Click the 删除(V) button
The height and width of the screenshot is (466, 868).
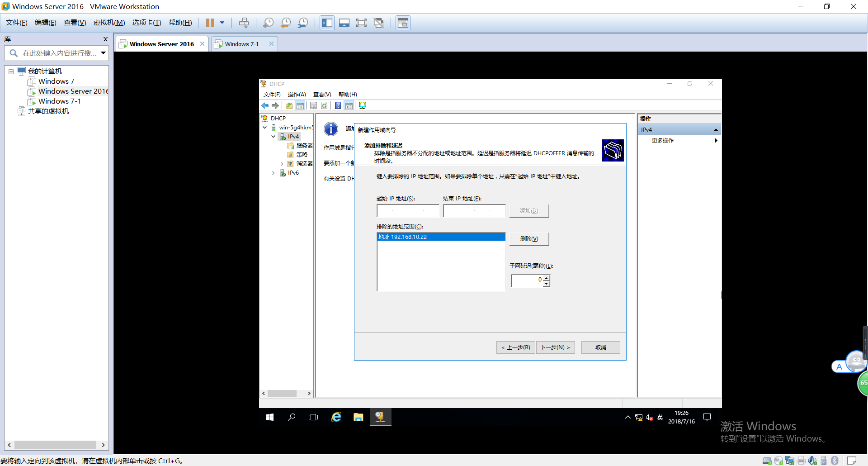(529, 239)
